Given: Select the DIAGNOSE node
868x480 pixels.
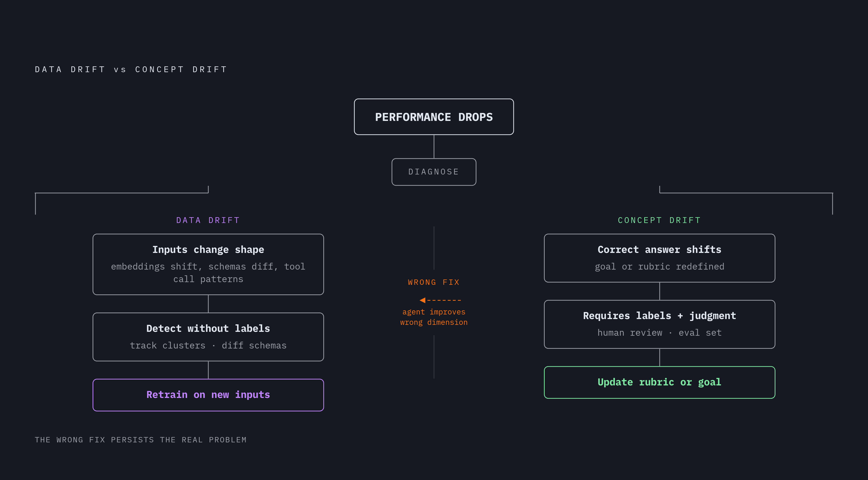Looking at the screenshot, I should (x=434, y=172).
